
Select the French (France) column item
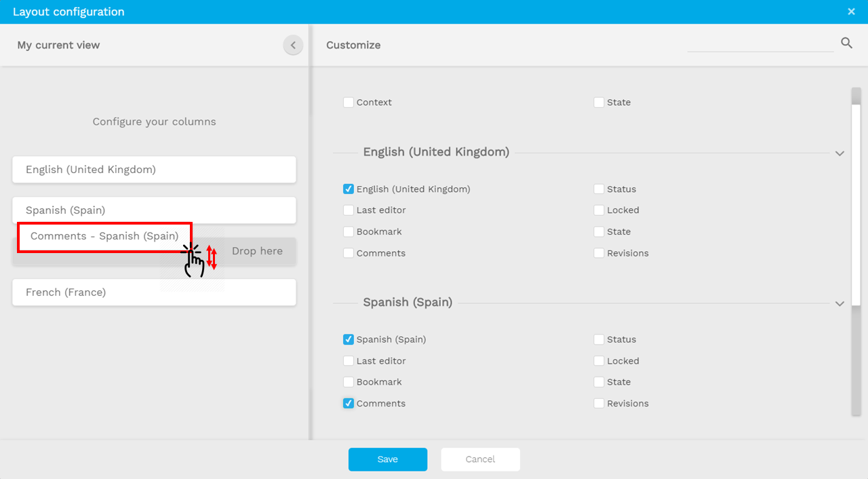(x=154, y=292)
